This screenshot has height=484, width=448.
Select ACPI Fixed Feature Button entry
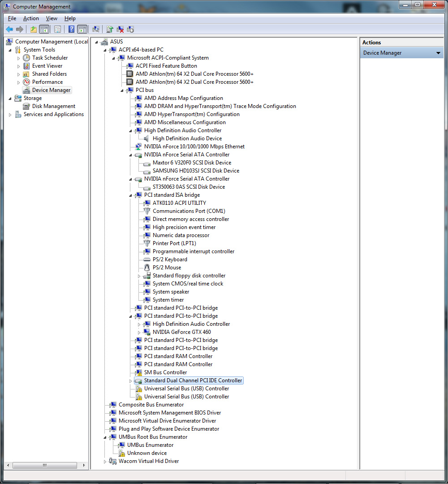click(x=166, y=66)
